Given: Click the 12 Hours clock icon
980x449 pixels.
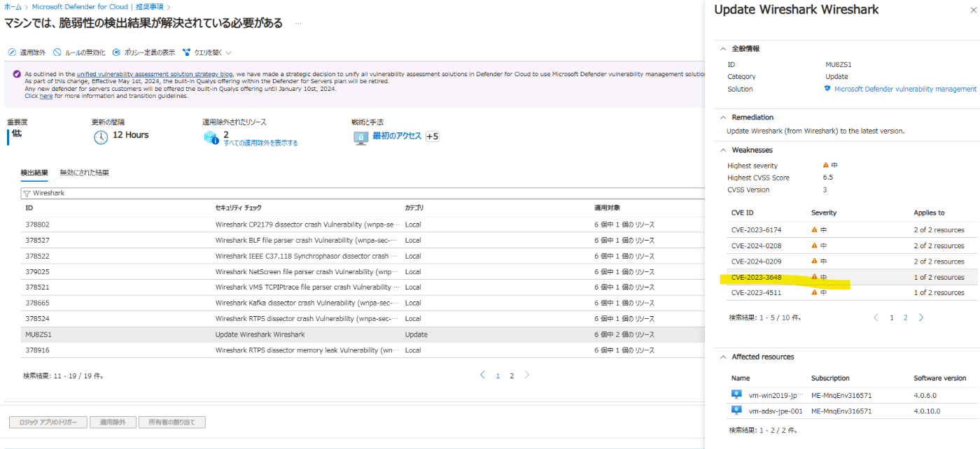Looking at the screenshot, I should pos(101,137).
